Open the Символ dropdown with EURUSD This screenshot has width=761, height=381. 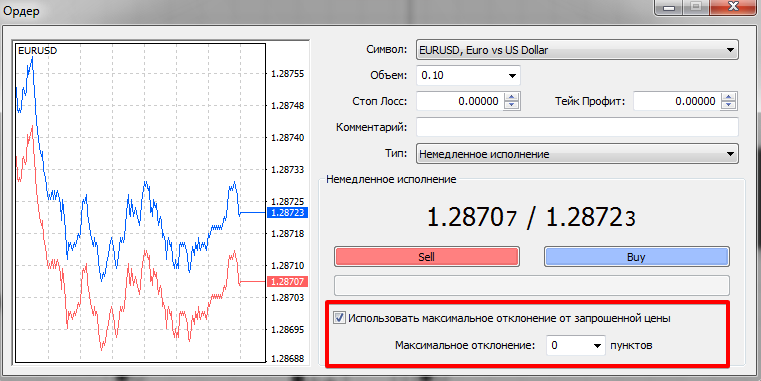pos(577,50)
